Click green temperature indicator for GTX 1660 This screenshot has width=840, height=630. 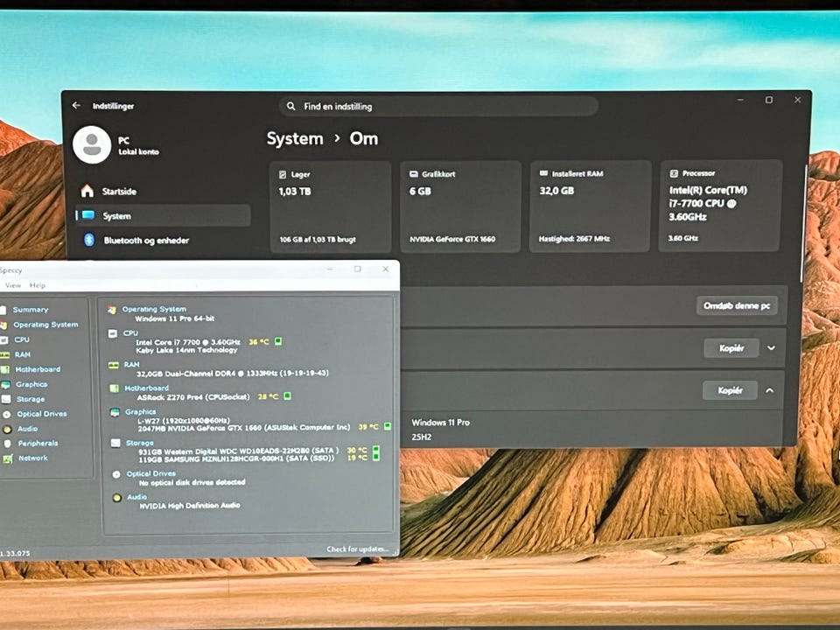pos(388,426)
